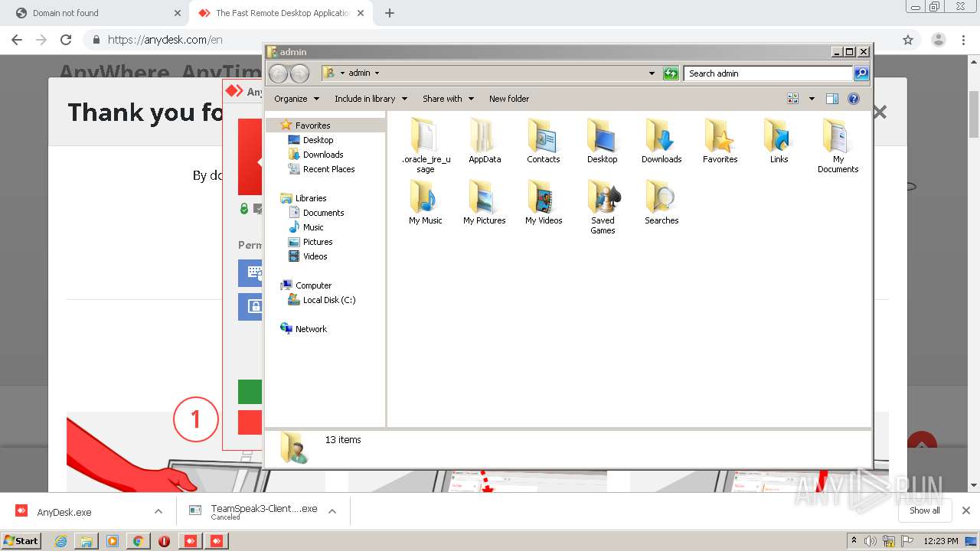Click the Search admin input field

click(768, 73)
